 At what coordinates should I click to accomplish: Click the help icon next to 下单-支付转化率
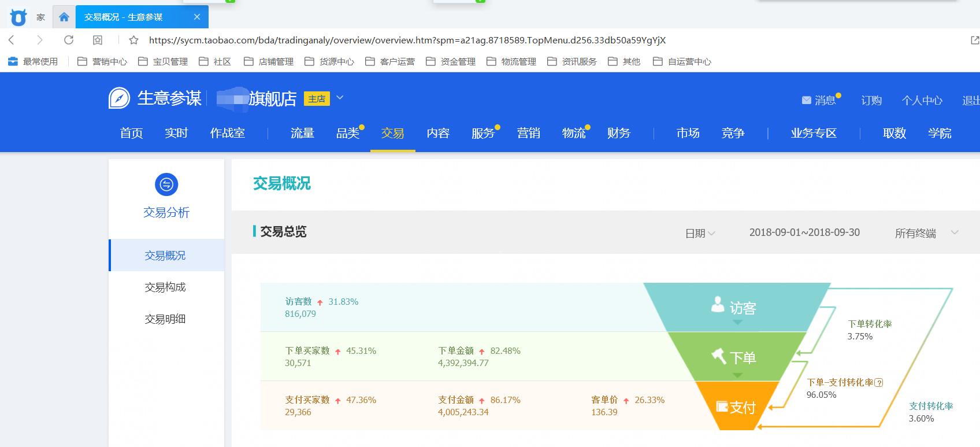click(x=879, y=382)
